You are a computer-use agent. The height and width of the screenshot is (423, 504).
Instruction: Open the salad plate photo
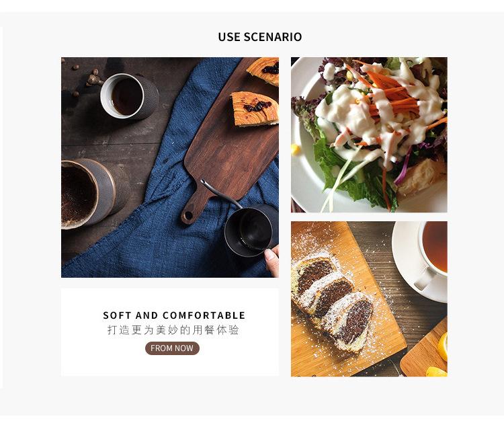369,134
